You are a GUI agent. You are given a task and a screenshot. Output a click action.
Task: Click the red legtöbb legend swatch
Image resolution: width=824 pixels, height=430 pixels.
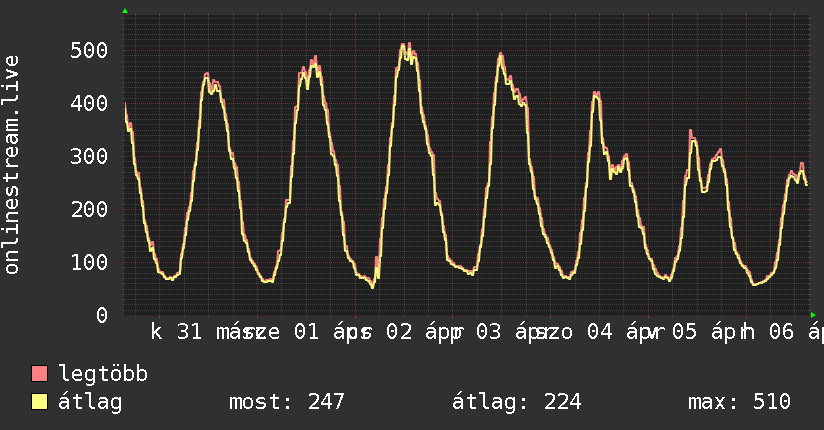(x=40, y=375)
